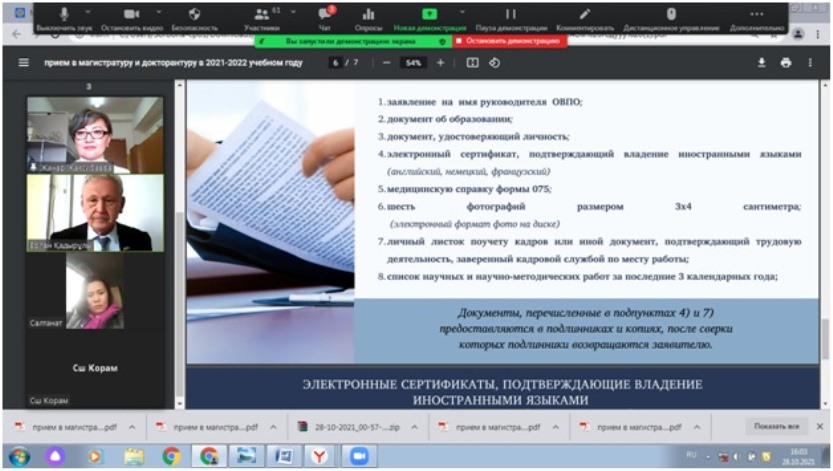Open the PDF viewer sidebar menu
The height and width of the screenshot is (471, 833).
[24, 62]
